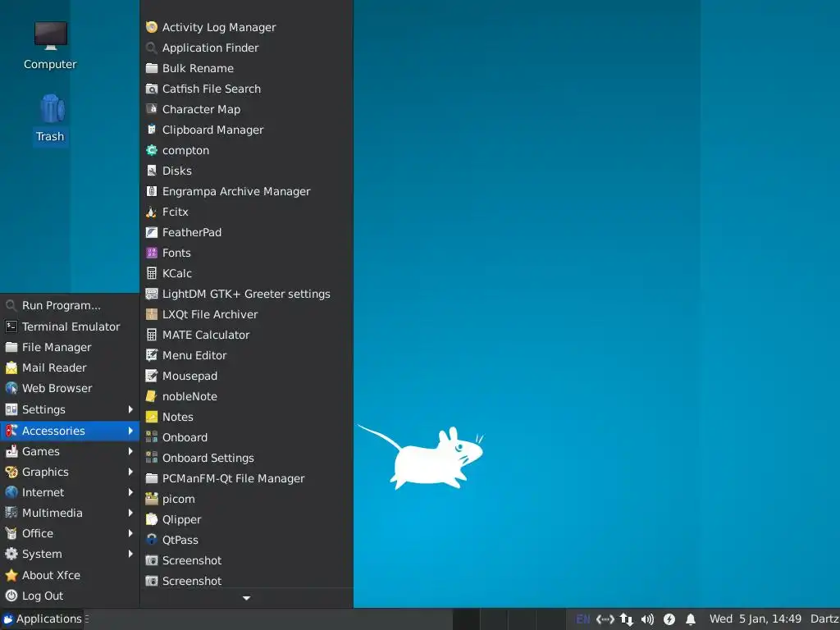840x630 pixels.
Task: Click the Application Finder magnifier icon
Action: [x=152, y=48]
